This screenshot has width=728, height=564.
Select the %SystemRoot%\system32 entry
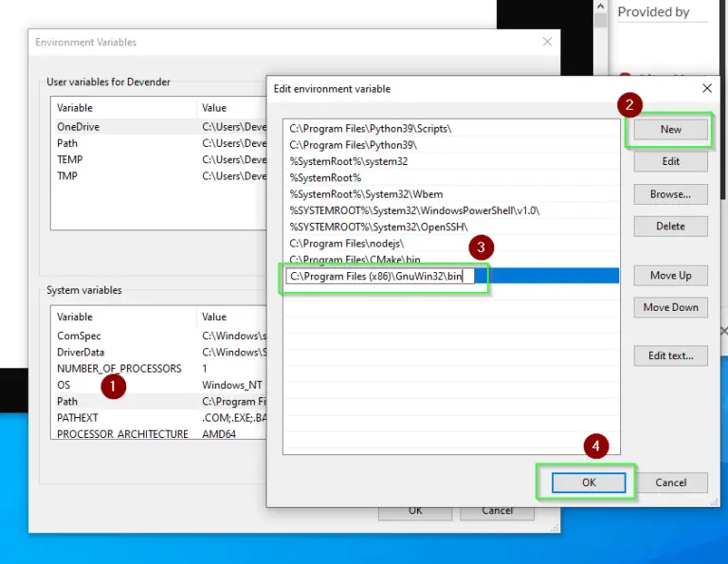coord(451,161)
